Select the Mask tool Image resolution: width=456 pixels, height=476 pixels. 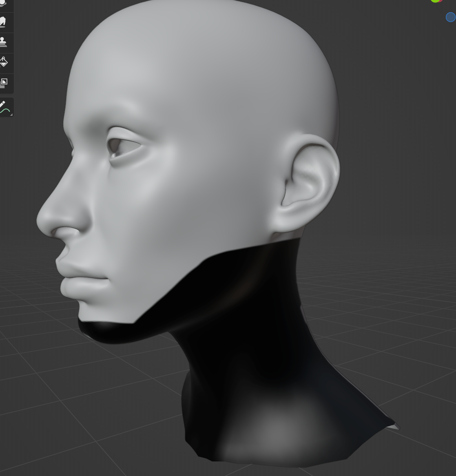[x=3, y=83]
